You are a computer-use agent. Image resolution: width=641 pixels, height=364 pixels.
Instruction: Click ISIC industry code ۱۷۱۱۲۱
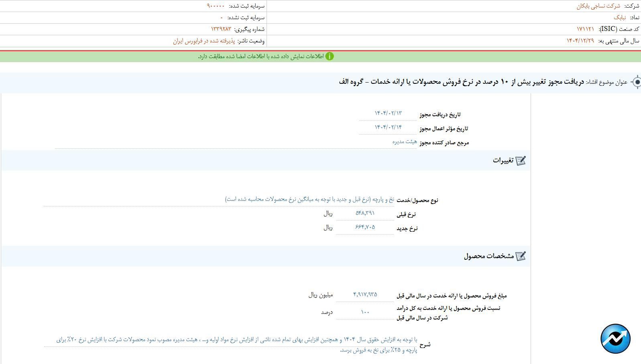pos(586,29)
